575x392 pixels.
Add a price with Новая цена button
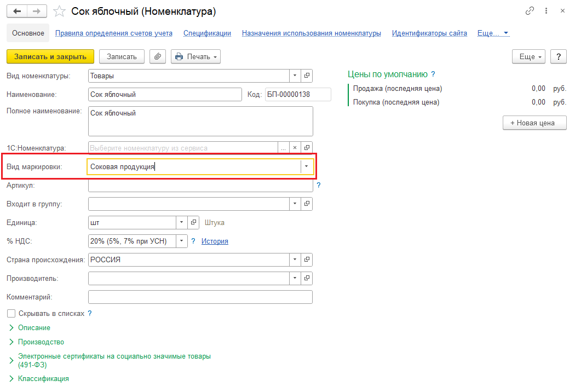(x=534, y=123)
